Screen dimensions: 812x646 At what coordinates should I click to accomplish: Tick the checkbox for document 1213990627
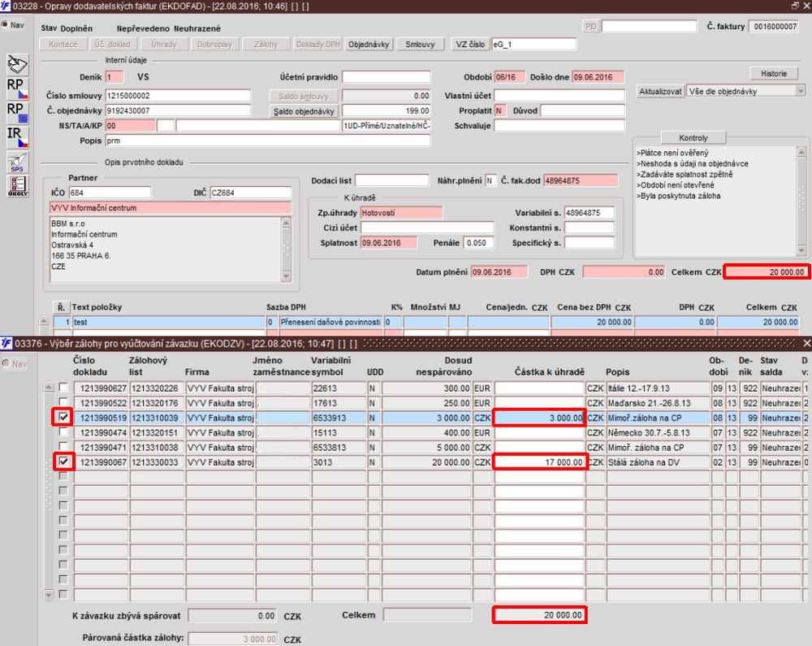(x=63, y=388)
